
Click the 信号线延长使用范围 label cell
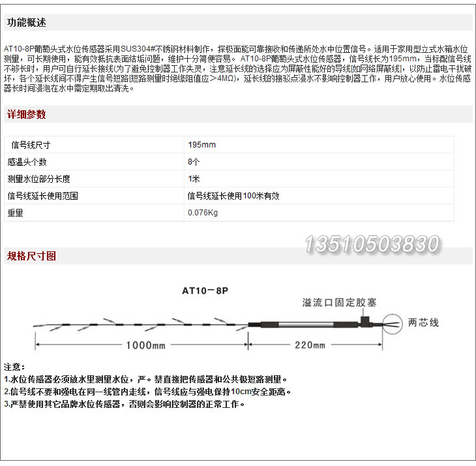point(94,196)
